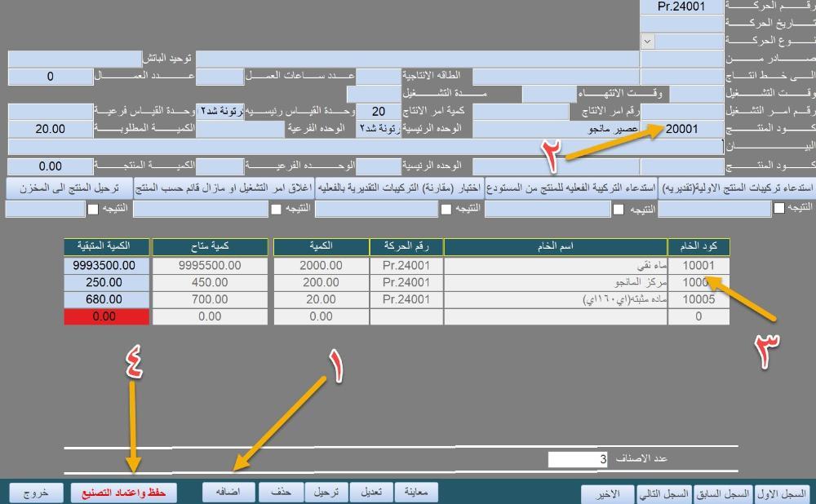
Task: Click استدعاء تركيبات المنتج الاولية(تقديريه) button
Action: click(x=736, y=188)
